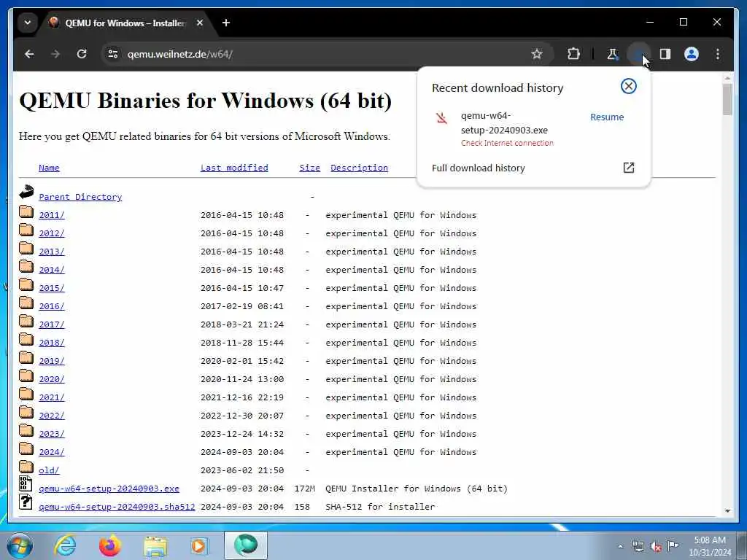The width and height of the screenshot is (747, 560).
Task: Open the 2017/ folder link
Action: click(x=52, y=324)
